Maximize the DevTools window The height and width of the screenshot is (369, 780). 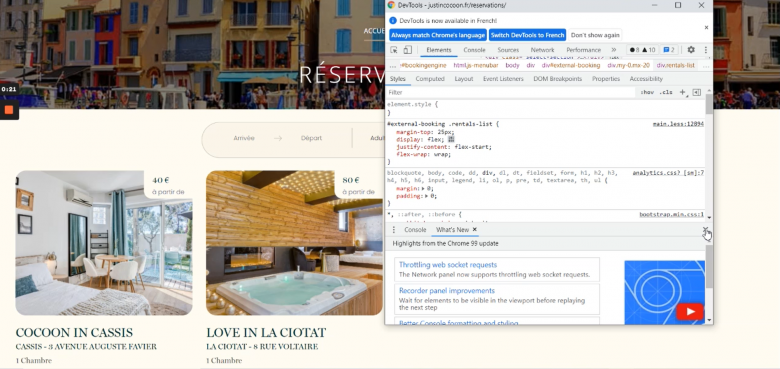[678, 5]
